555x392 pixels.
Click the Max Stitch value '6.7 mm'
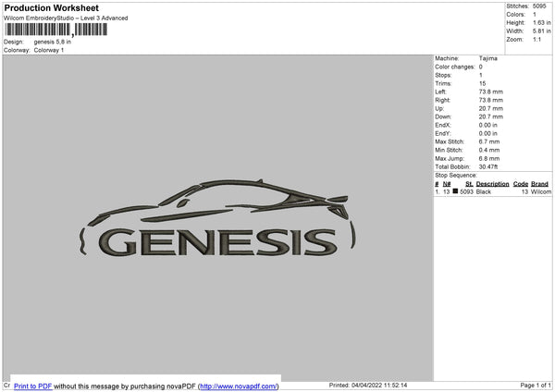click(489, 141)
